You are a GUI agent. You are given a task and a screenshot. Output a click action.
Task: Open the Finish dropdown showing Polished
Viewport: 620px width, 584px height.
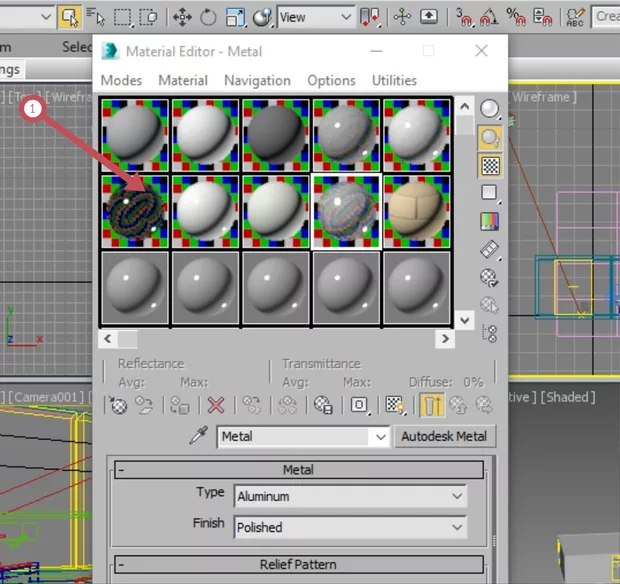[351, 527]
